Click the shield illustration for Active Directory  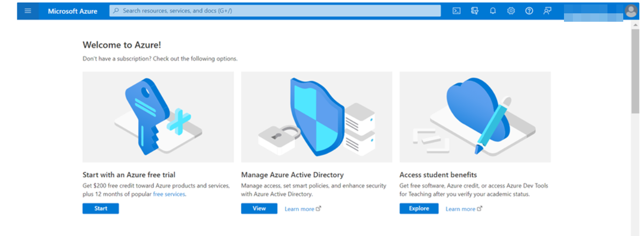click(316, 117)
